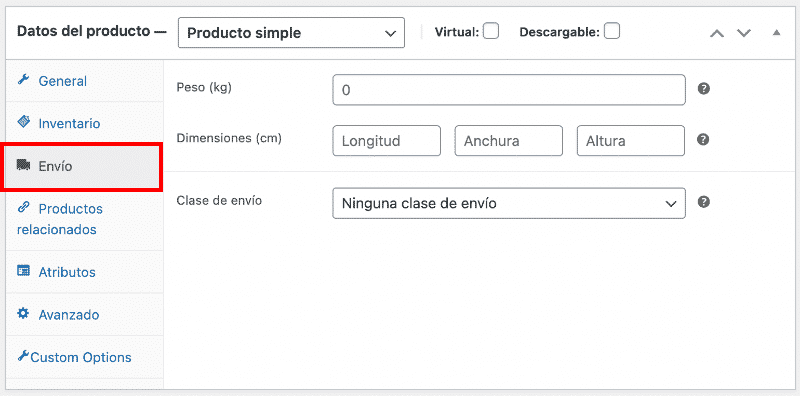Select the Envío tab
This screenshot has height=396, width=800.
[84, 166]
